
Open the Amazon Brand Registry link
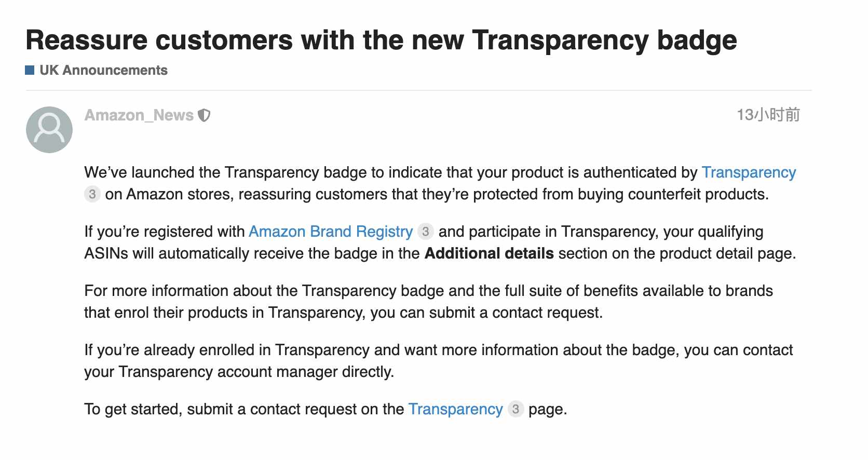click(x=331, y=232)
